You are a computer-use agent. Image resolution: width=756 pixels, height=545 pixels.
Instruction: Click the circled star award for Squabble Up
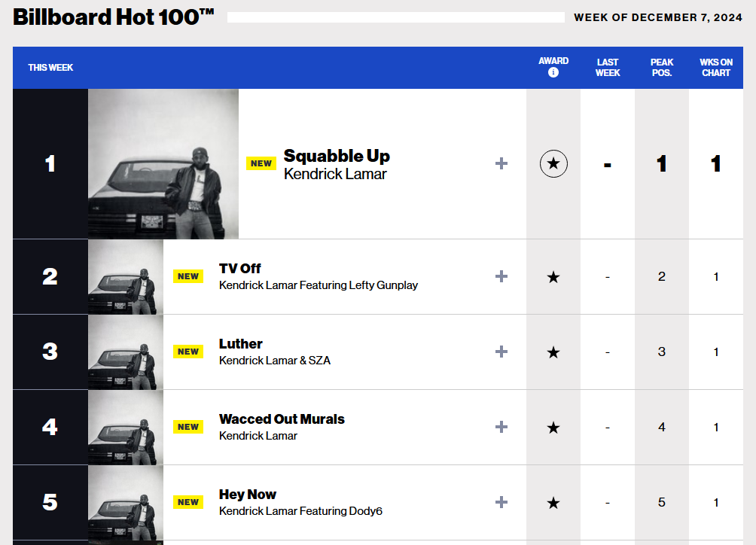[x=553, y=164]
